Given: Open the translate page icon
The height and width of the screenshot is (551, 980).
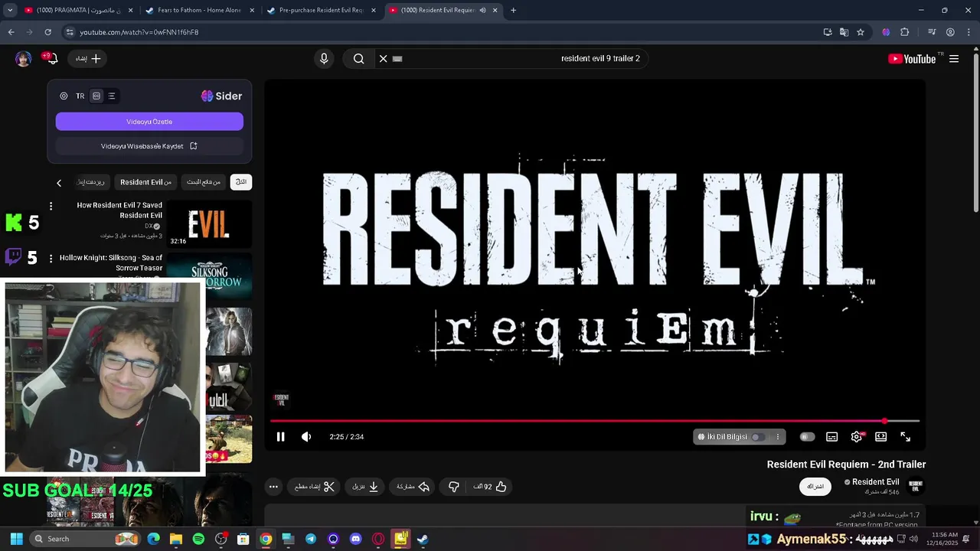Looking at the screenshot, I should point(844,32).
